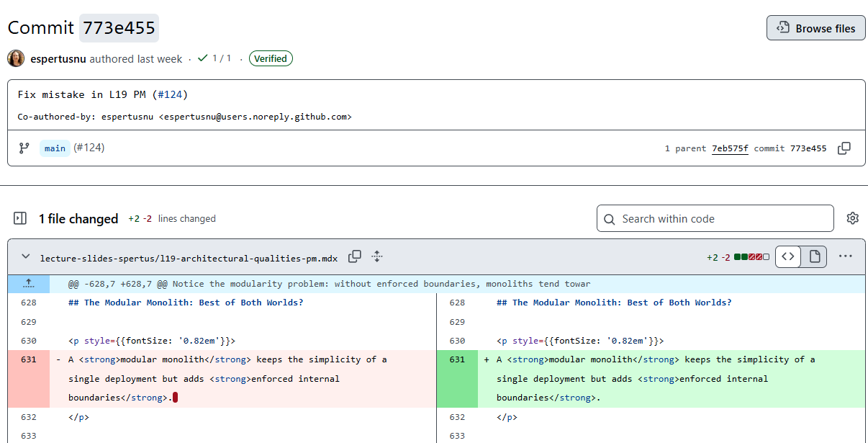Click the git branch icon beside main

click(24, 148)
